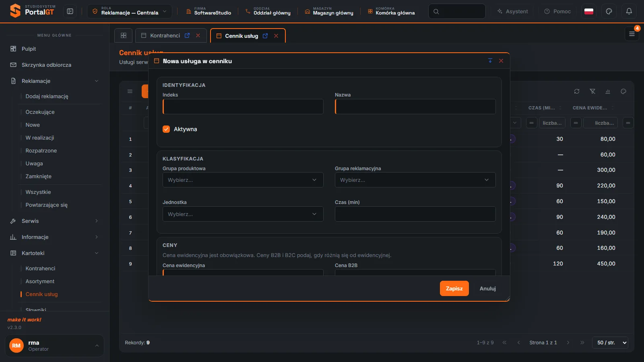
Task: Switch the color theme palette icon
Action: click(609, 11)
